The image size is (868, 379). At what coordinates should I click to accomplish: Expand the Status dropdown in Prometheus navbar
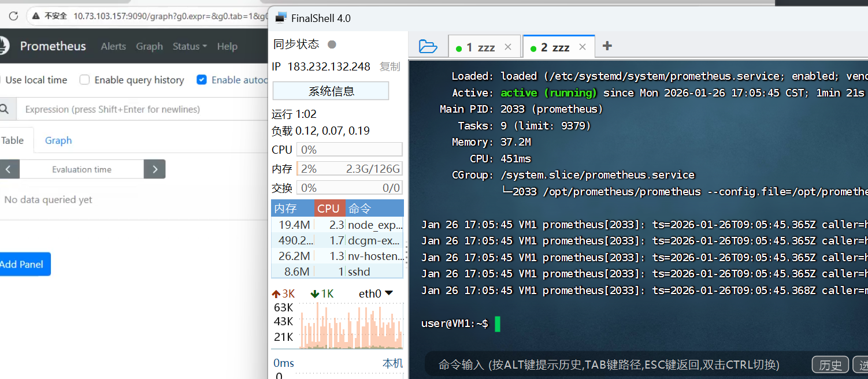click(x=190, y=46)
